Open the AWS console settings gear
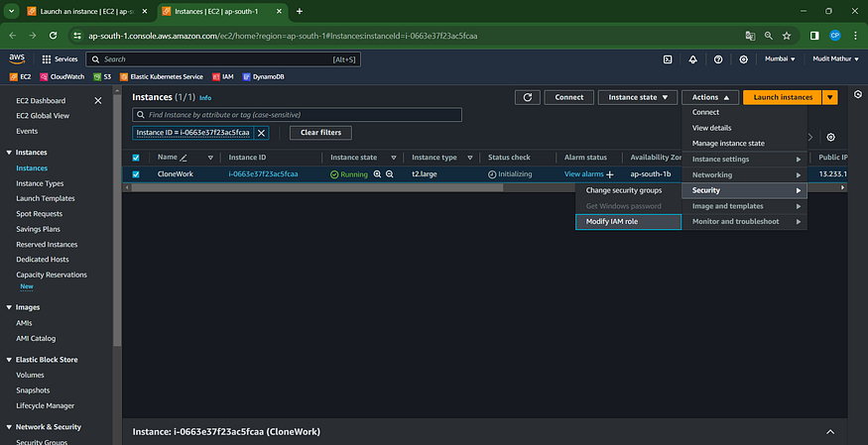The width and height of the screenshot is (868, 445). [x=743, y=59]
